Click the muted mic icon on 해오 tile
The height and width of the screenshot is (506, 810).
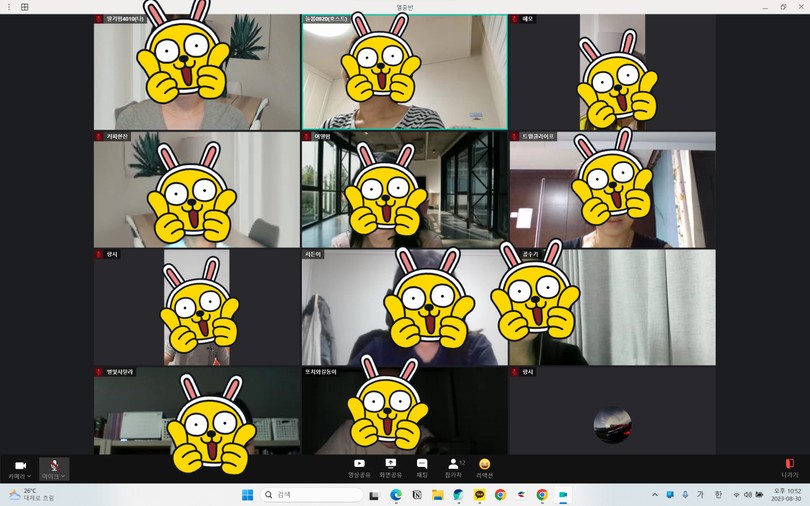click(515, 19)
